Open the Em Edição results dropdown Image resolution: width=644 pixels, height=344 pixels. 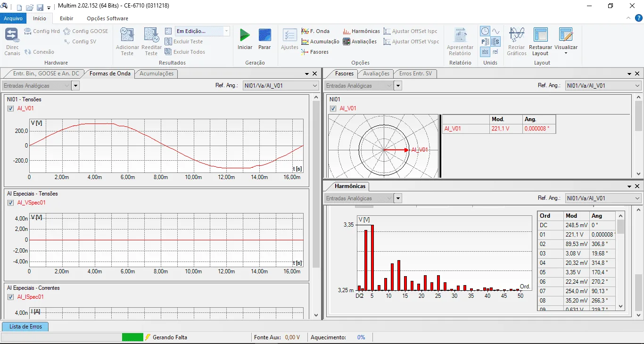tap(202, 31)
